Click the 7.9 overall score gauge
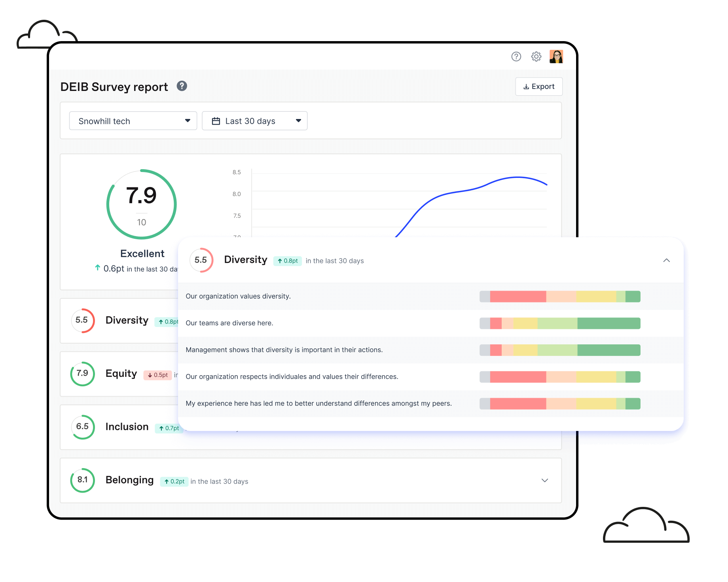Viewport: 728px width, 582px height. click(x=141, y=204)
